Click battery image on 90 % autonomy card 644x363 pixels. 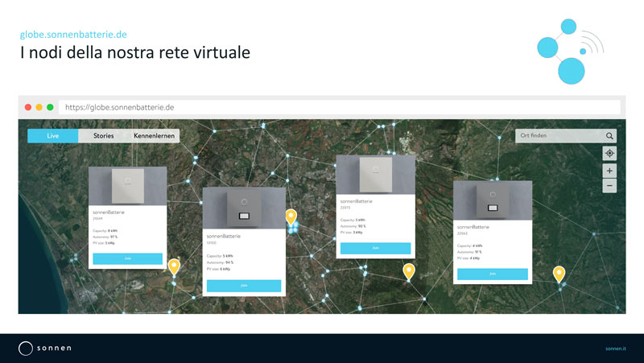tap(375, 175)
